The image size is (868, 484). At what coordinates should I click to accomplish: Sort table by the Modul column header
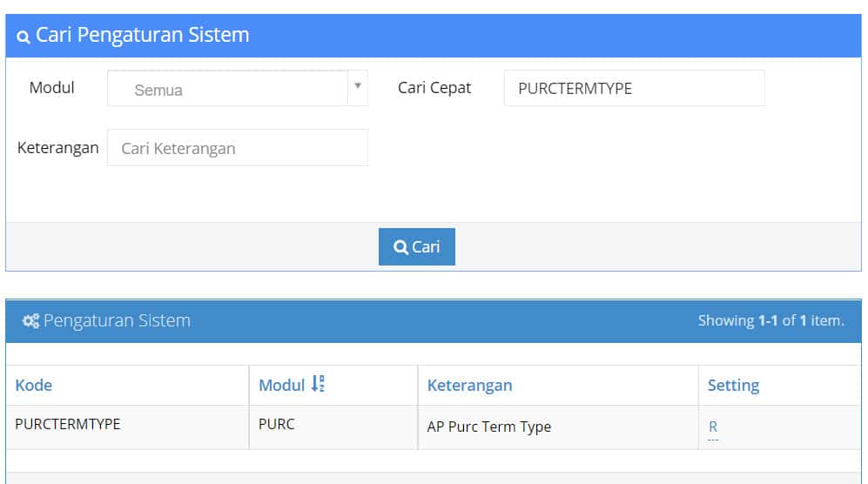tap(282, 385)
